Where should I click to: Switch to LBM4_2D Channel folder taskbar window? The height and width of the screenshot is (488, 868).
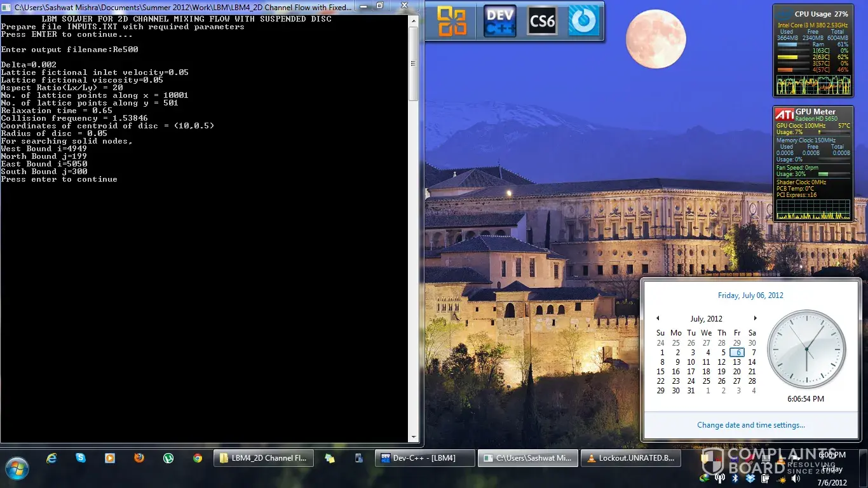pyautogui.click(x=263, y=458)
